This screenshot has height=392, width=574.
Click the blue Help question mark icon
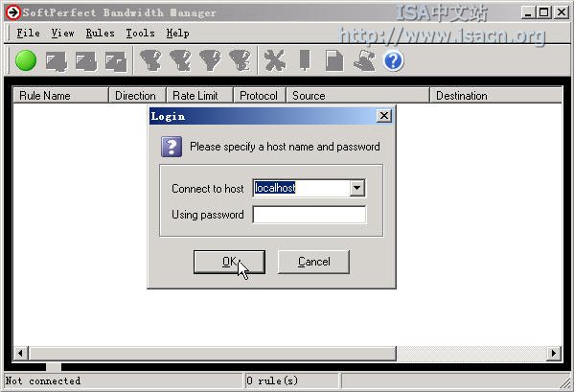point(394,60)
